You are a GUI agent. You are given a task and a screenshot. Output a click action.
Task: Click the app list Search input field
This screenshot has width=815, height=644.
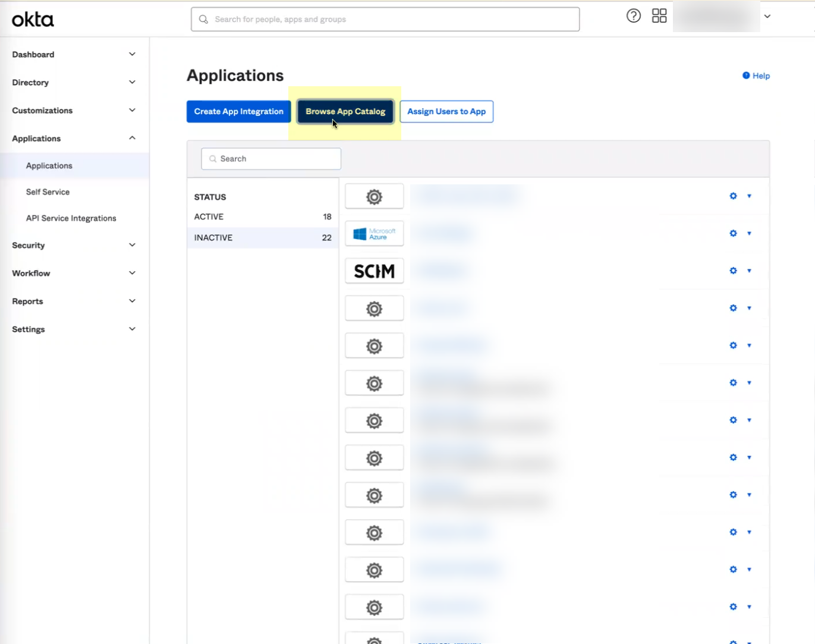coord(270,158)
